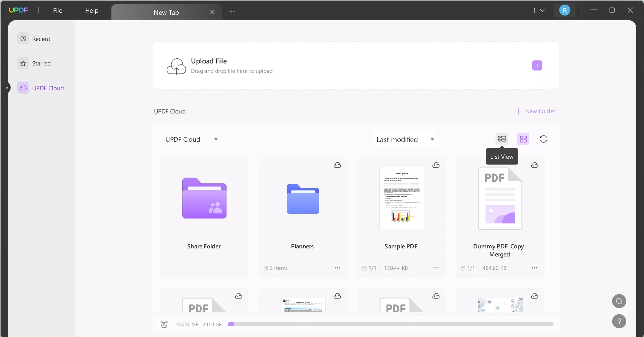Click the Upload File heading
The width and height of the screenshot is (644, 337).
209,61
